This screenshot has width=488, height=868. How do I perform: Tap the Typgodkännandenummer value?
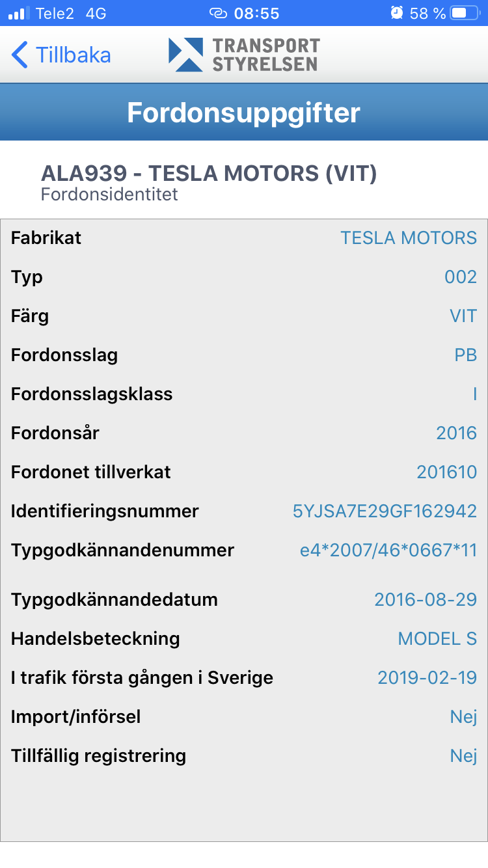(388, 550)
